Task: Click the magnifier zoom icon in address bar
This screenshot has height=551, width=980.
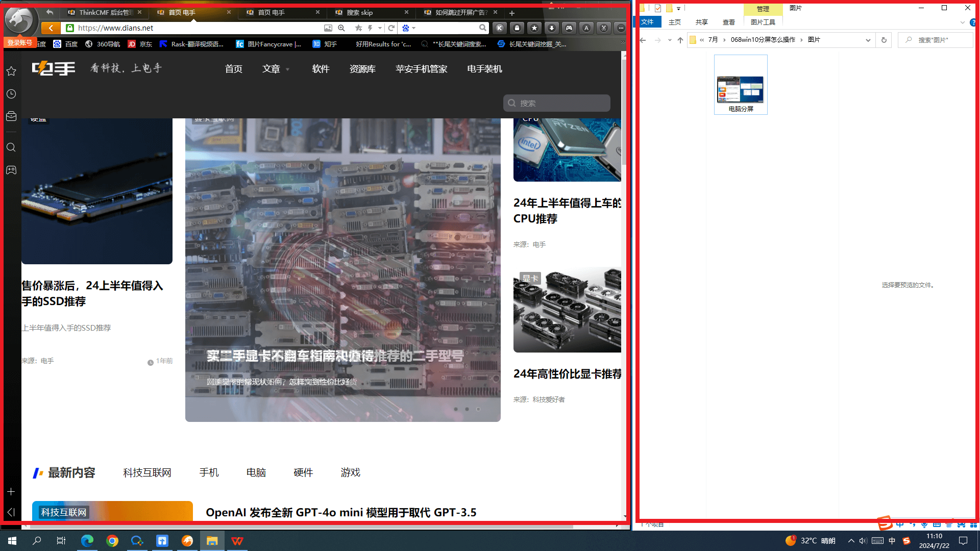Action: coord(341,28)
